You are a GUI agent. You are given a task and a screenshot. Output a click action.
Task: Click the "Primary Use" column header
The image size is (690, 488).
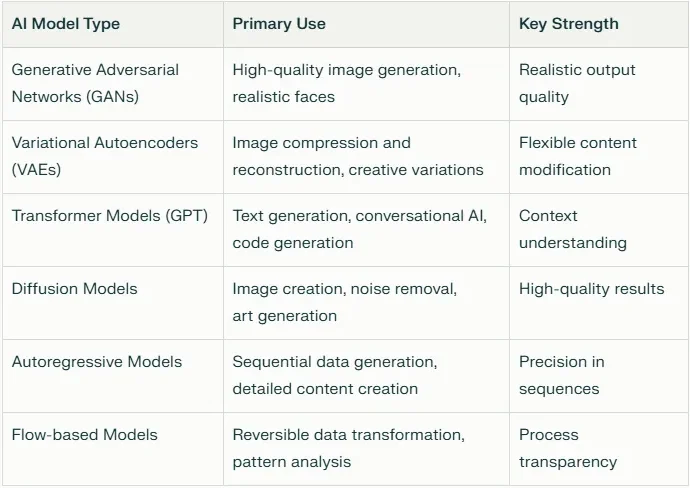tap(279, 24)
